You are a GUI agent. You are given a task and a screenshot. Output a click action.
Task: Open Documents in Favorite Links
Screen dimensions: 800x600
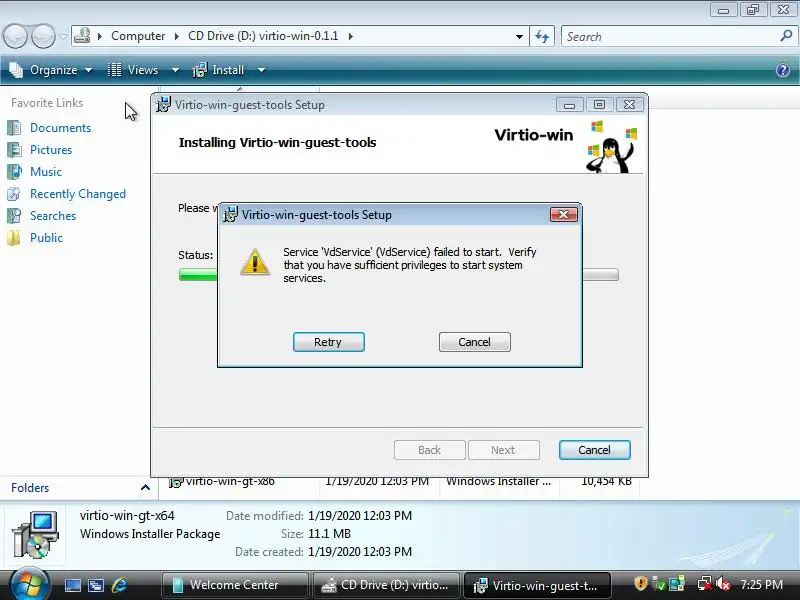[60, 128]
